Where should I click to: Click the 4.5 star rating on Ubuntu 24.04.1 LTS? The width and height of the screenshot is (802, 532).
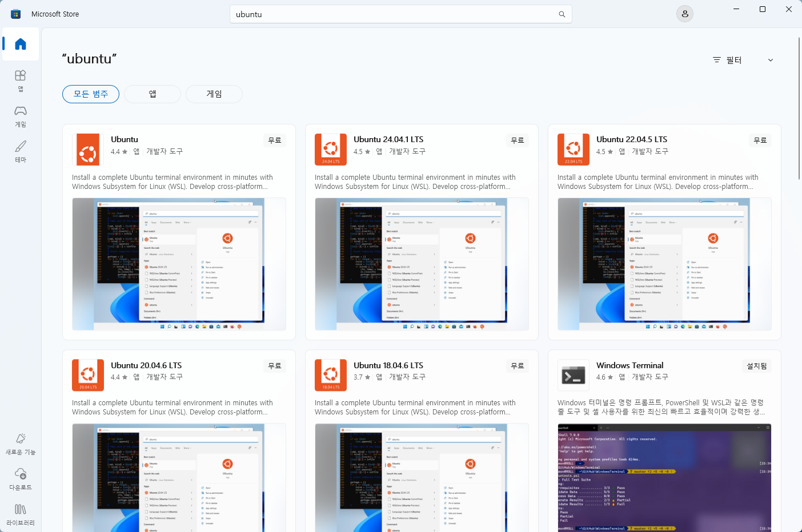coord(362,152)
